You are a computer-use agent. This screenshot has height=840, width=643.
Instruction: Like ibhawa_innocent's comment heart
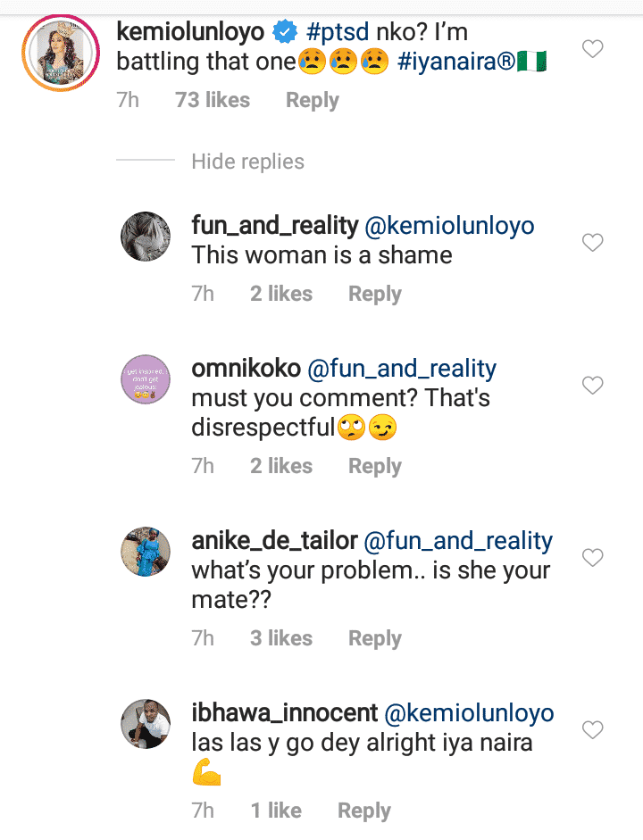coord(593,730)
